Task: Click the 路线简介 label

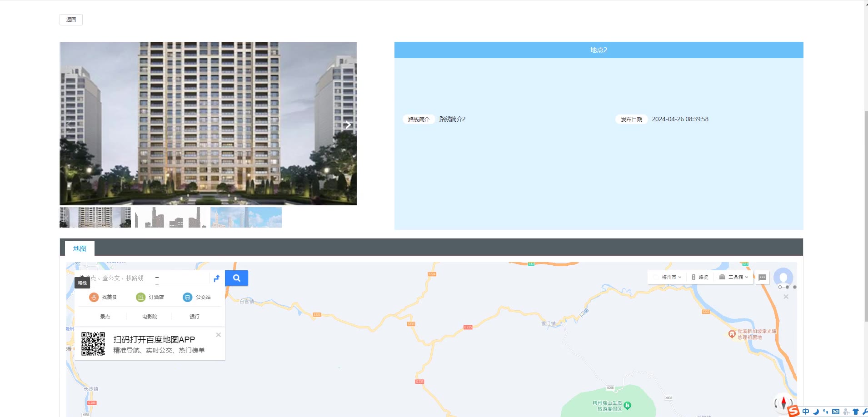Action: coord(419,119)
